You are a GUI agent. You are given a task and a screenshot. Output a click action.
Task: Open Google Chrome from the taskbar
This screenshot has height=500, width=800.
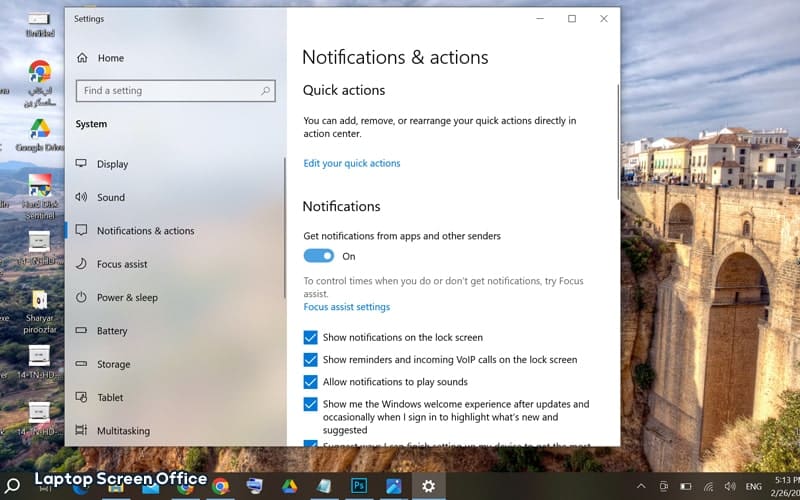point(220,486)
